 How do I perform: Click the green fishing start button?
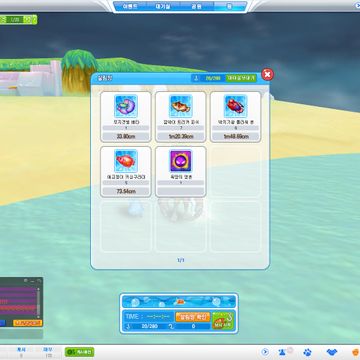click(223, 321)
